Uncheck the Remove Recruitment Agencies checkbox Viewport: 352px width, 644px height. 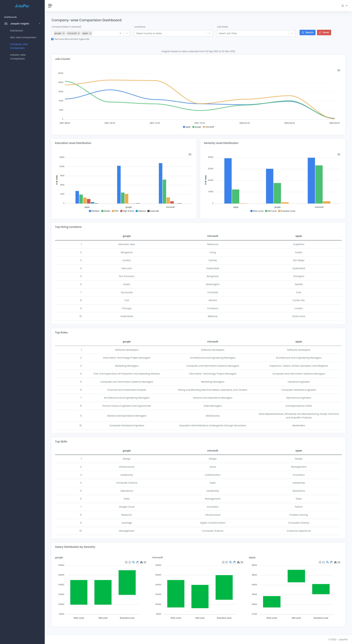[x=52, y=39]
